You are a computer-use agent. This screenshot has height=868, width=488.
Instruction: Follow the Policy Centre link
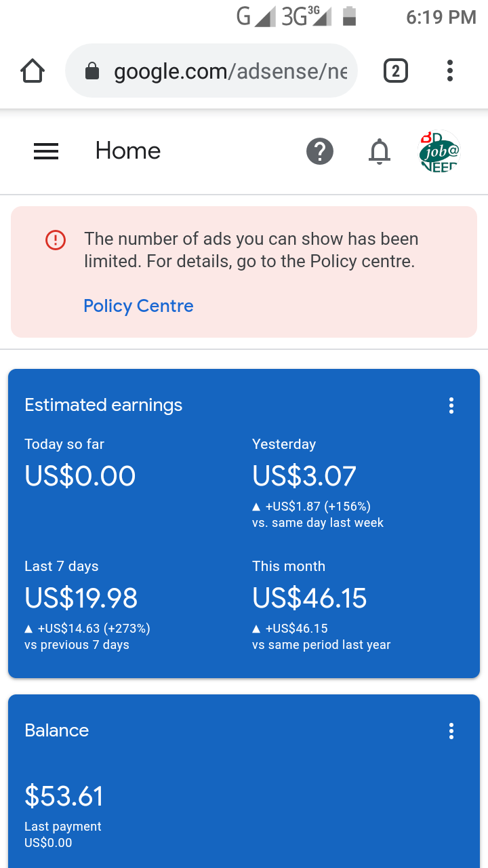coord(138,306)
